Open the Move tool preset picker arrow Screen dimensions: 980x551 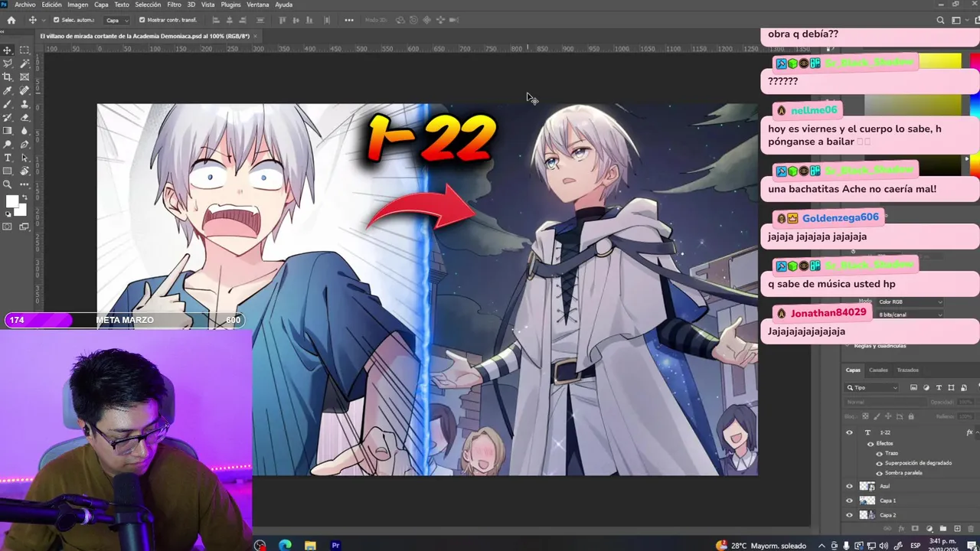tap(44, 20)
